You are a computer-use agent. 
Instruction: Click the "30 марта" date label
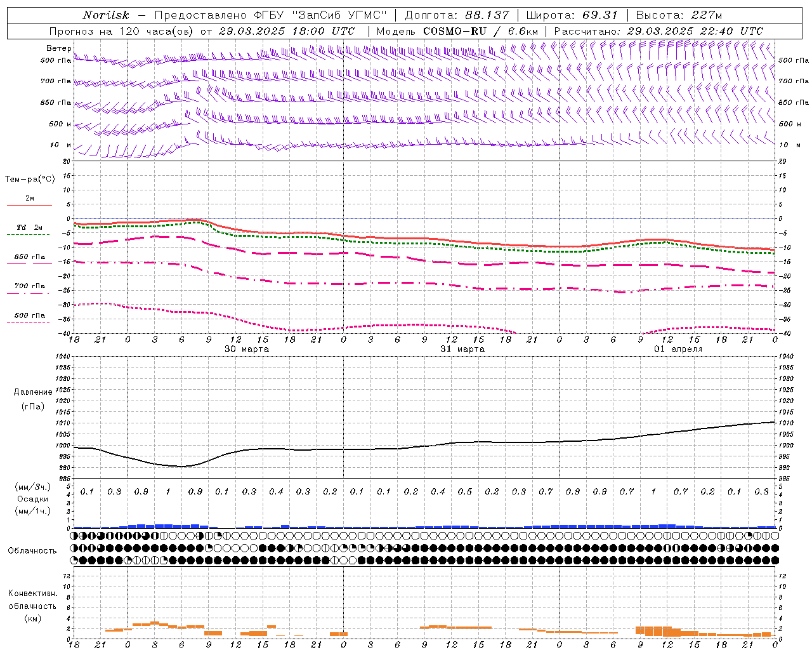247,349
